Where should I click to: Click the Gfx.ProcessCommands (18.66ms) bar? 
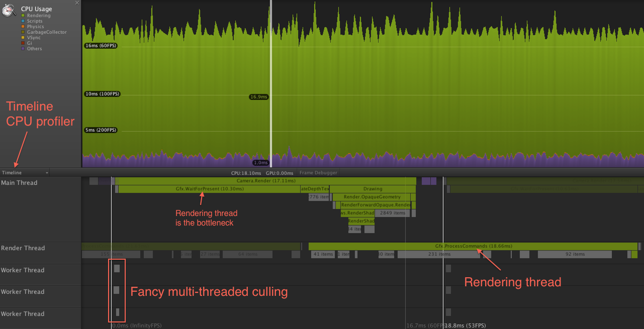[473, 246]
